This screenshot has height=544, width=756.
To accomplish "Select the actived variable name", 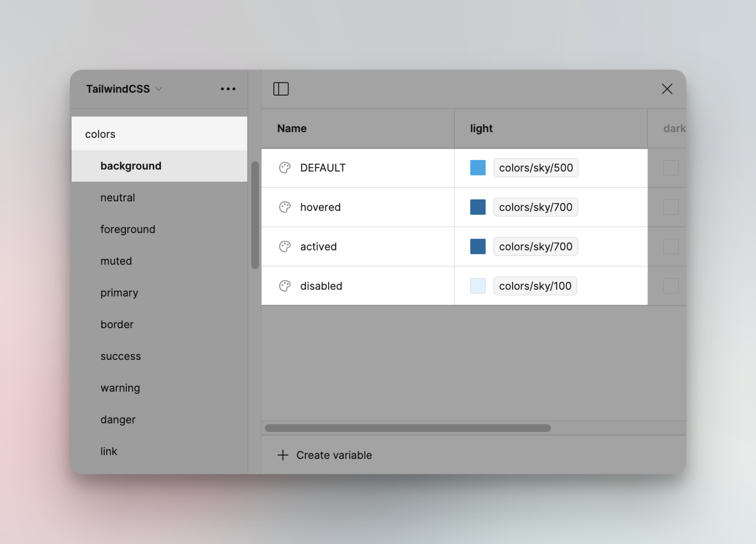I will pos(318,247).
